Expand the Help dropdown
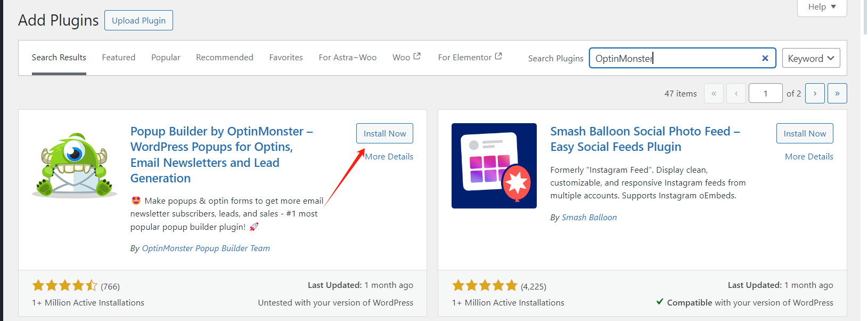 (x=822, y=7)
